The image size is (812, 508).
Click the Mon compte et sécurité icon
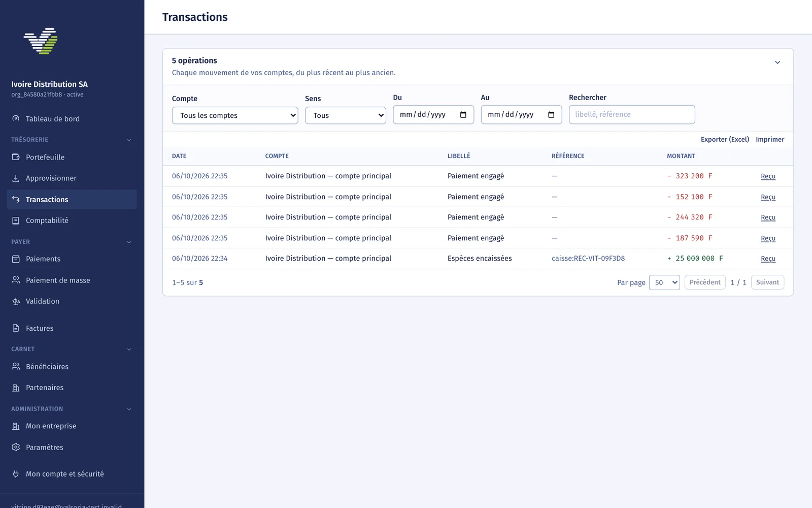point(16,474)
